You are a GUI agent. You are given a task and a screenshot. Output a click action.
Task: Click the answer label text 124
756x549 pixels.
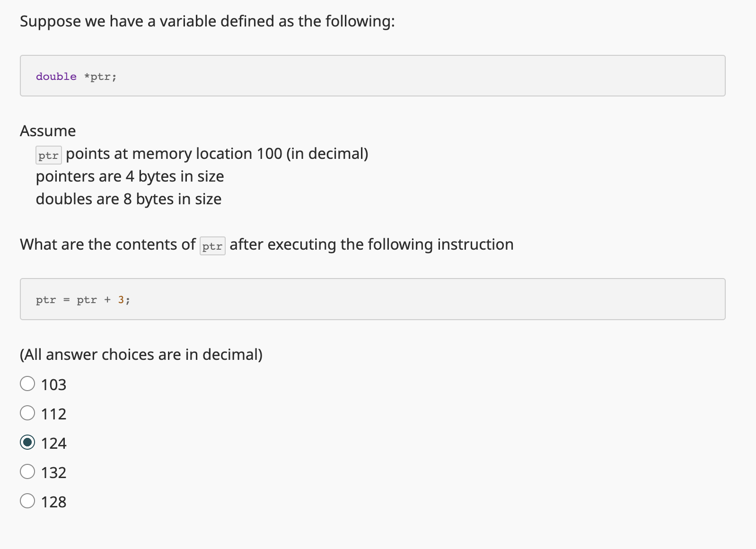click(x=53, y=443)
